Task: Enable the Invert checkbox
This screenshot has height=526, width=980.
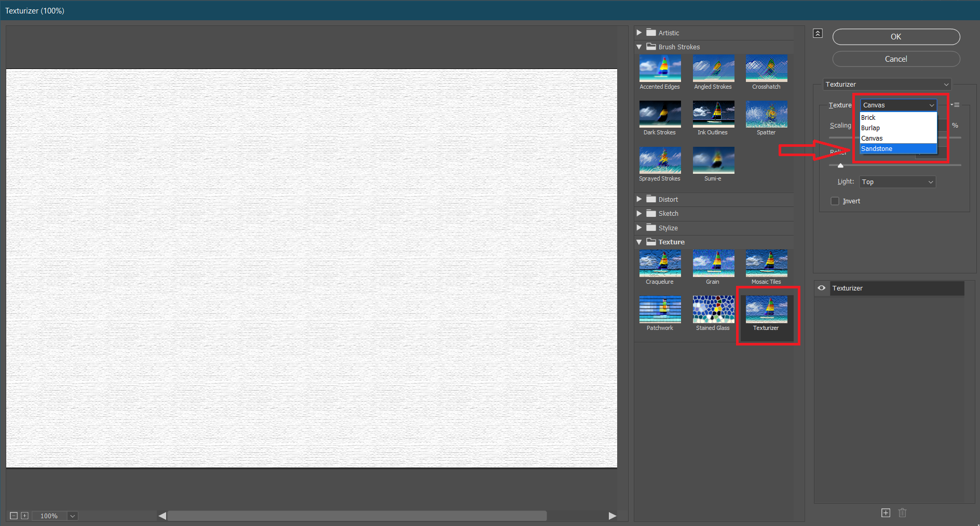Action: [835, 201]
